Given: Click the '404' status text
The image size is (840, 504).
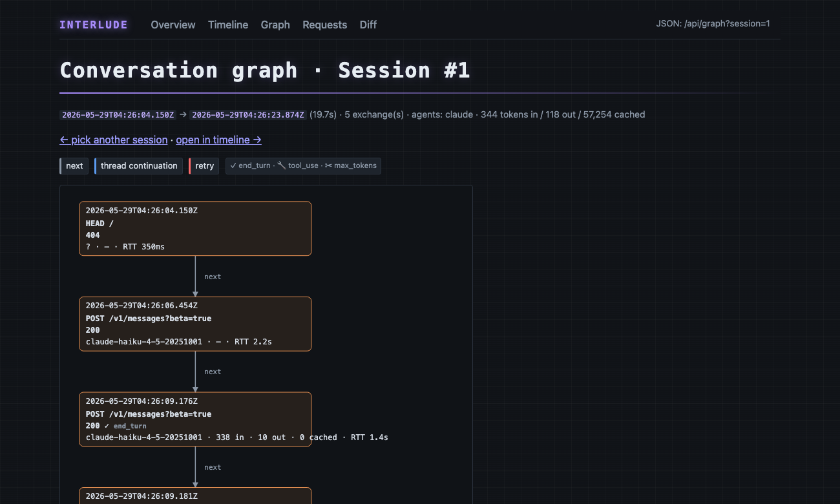Looking at the screenshot, I should coord(93,235).
